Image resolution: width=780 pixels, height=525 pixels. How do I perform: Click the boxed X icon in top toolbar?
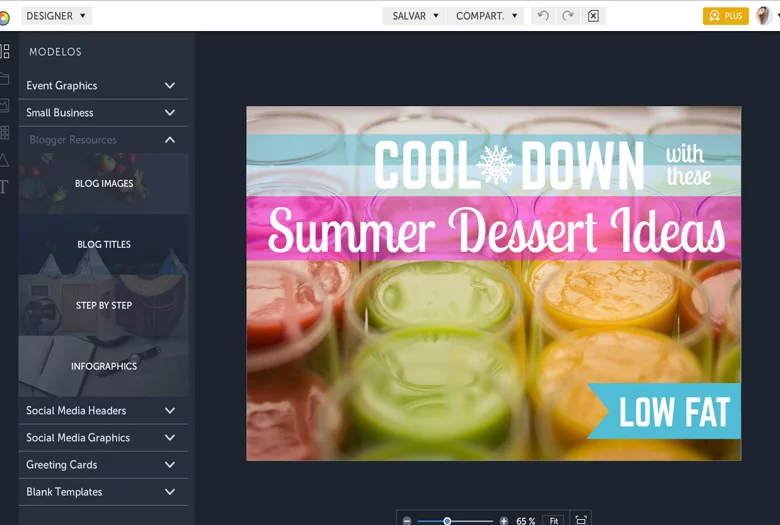click(593, 16)
